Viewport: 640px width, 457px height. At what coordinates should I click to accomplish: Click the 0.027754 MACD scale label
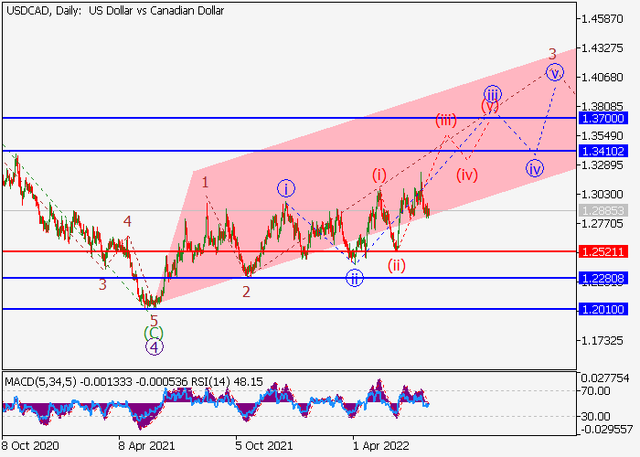[x=605, y=379]
